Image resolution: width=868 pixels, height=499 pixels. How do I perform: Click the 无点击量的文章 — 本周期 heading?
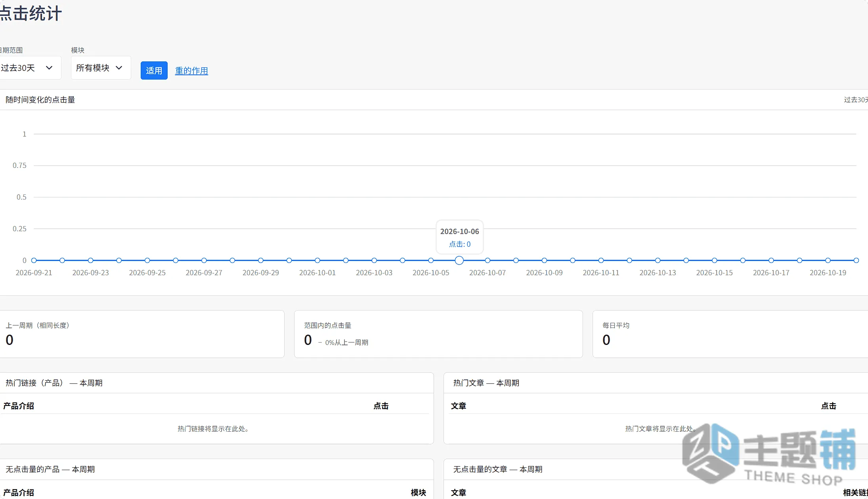click(498, 469)
